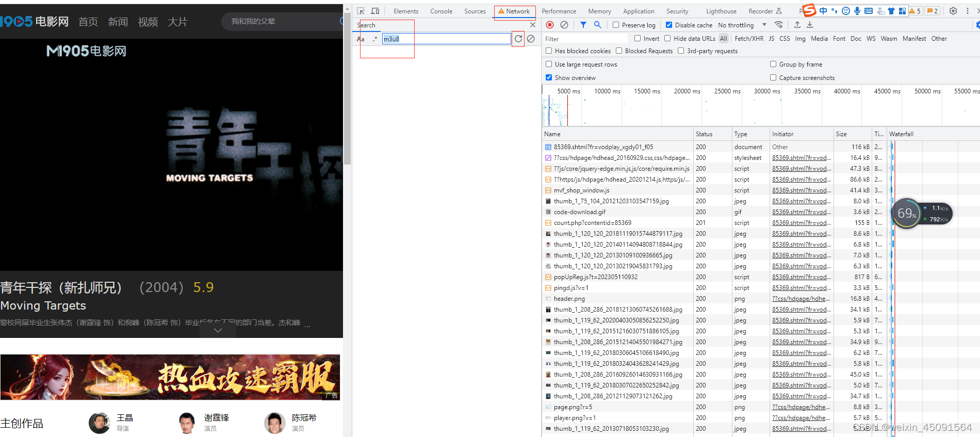Enable Has blocked cookies checkbox
Screen dimensions: 980x437
pyautogui.click(x=549, y=51)
